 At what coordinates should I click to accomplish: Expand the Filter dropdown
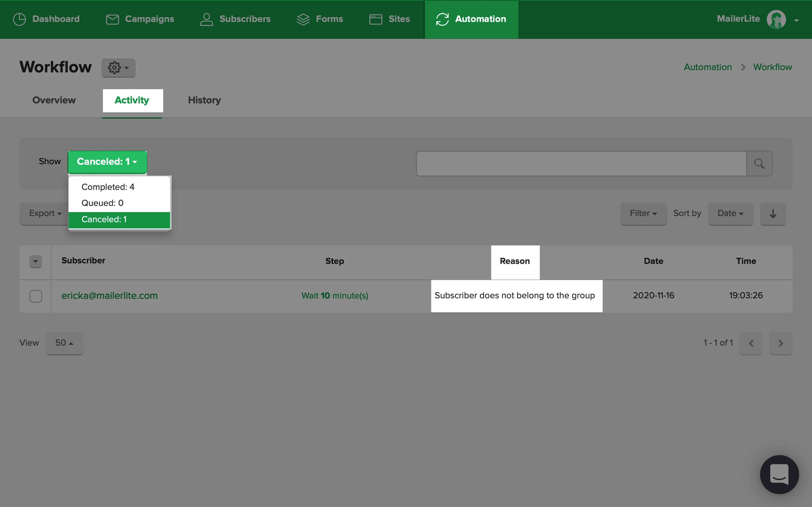point(643,214)
